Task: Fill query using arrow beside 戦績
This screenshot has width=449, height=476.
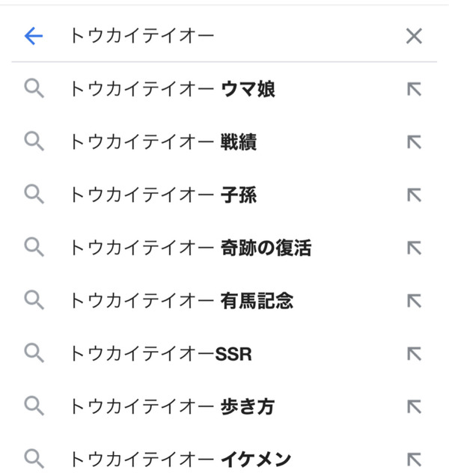Action: [x=414, y=142]
